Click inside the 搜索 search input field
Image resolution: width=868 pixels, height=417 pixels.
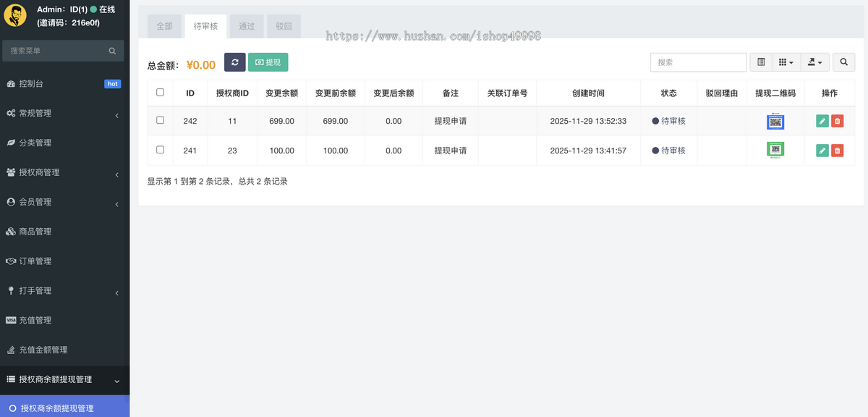coord(698,62)
